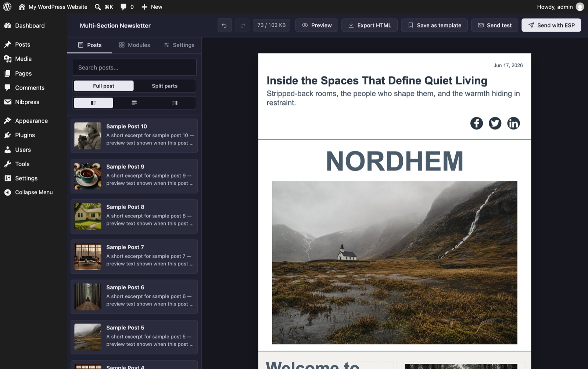This screenshot has width=588, height=369.
Task: Choose the Split parts option
Action: (x=165, y=86)
